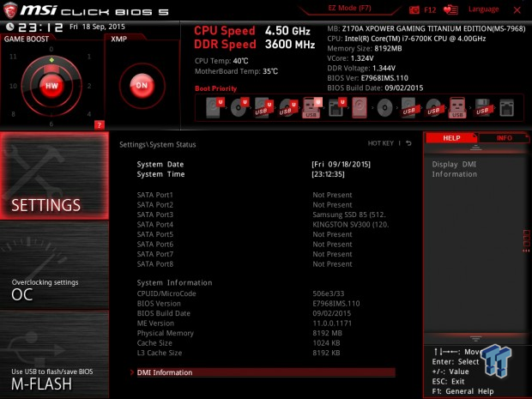Select the legacy network boot icon at end
The height and width of the screenshot is (399, 532).
[x=506, y=108]
